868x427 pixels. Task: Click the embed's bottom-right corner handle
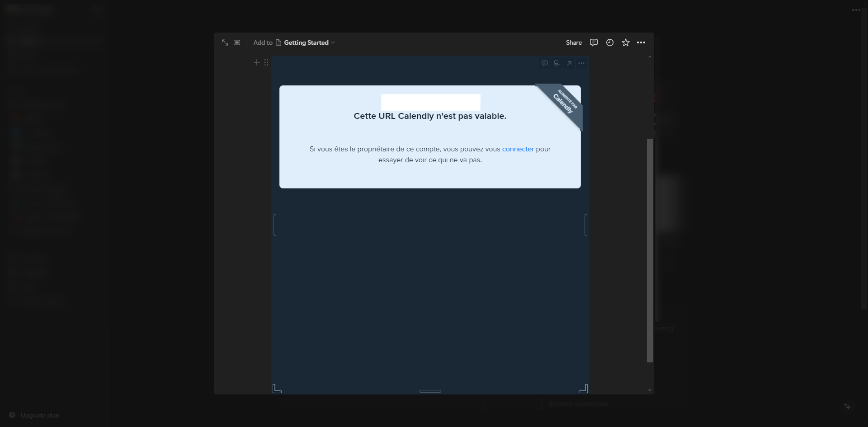click(x=583, y=389)
